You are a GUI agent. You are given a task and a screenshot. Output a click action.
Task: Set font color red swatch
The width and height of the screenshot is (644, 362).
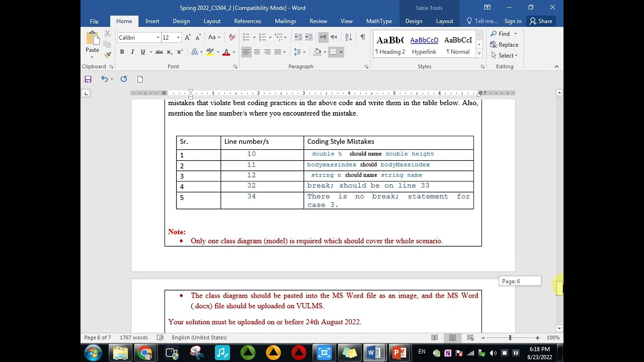[x=226, y=52]
